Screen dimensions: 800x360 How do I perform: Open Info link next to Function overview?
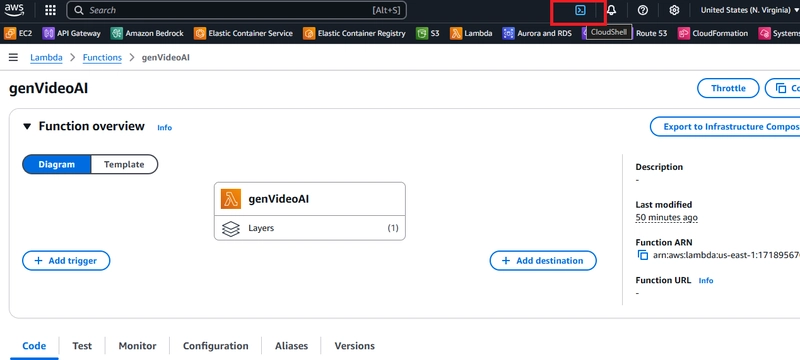(164, 127)
